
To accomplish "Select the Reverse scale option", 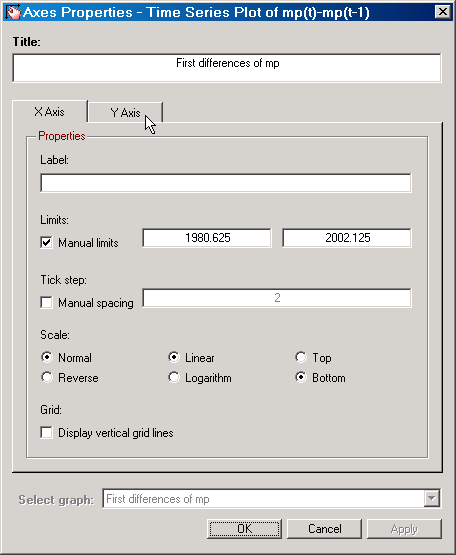I will pyautogui.click(x=47, y=377).
